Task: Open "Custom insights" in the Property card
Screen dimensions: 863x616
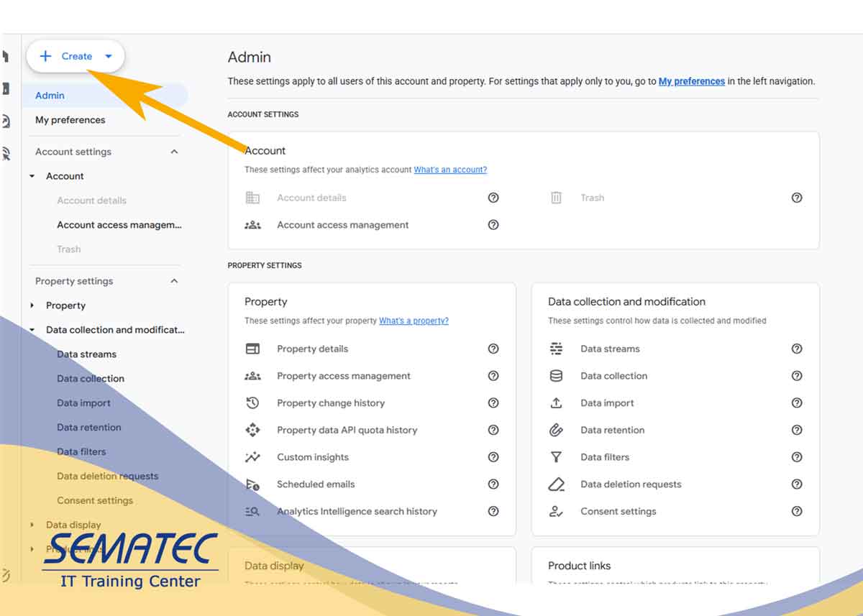Action: [x=313, y=457]
